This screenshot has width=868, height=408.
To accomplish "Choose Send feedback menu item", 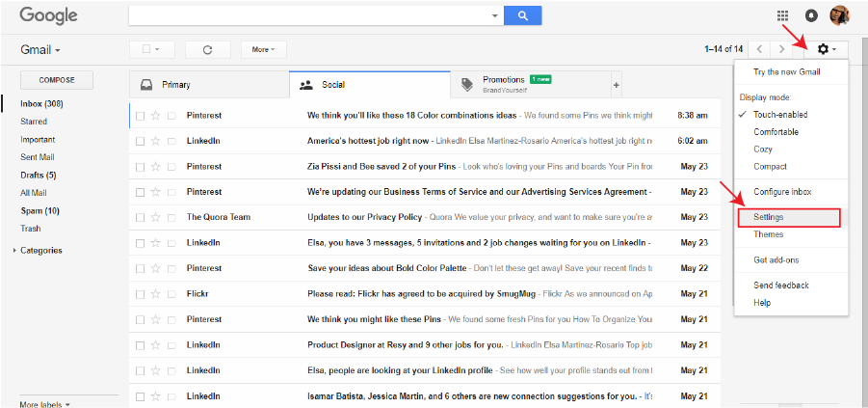I will point(781,285).
